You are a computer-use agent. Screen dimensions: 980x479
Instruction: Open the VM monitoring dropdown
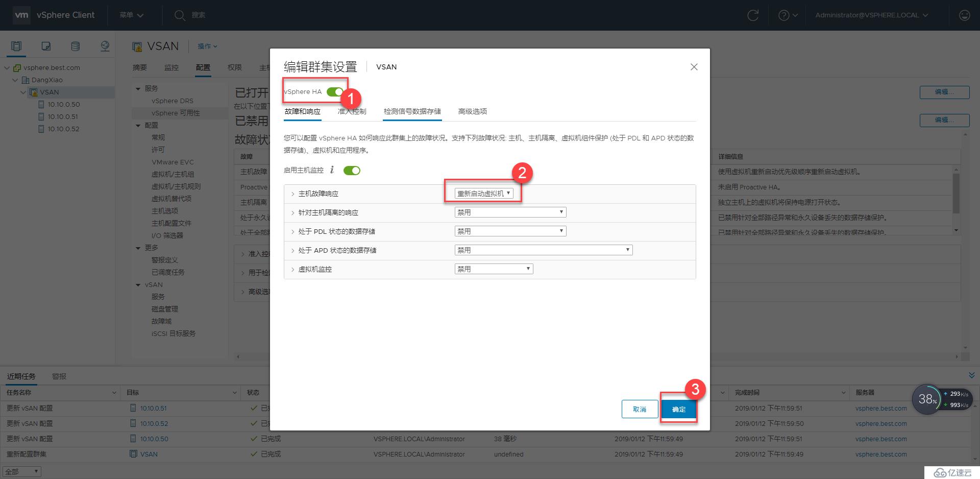494,269
